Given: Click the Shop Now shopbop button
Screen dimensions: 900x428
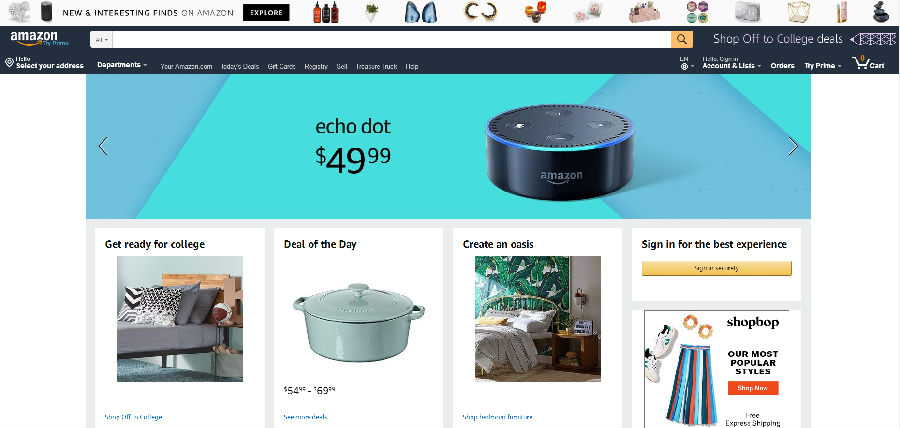Looking at the screenshot, I should pyautogui.click(x=752, y=388).
